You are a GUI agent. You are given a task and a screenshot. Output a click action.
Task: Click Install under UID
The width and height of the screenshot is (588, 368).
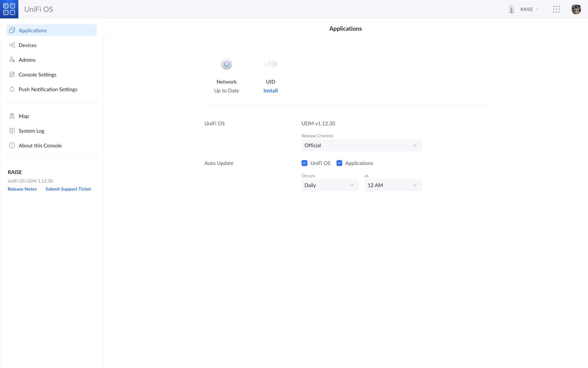[271, 91]
